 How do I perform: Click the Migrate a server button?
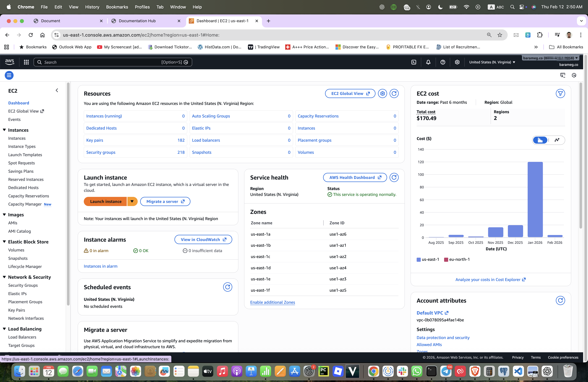coord(165,201)
